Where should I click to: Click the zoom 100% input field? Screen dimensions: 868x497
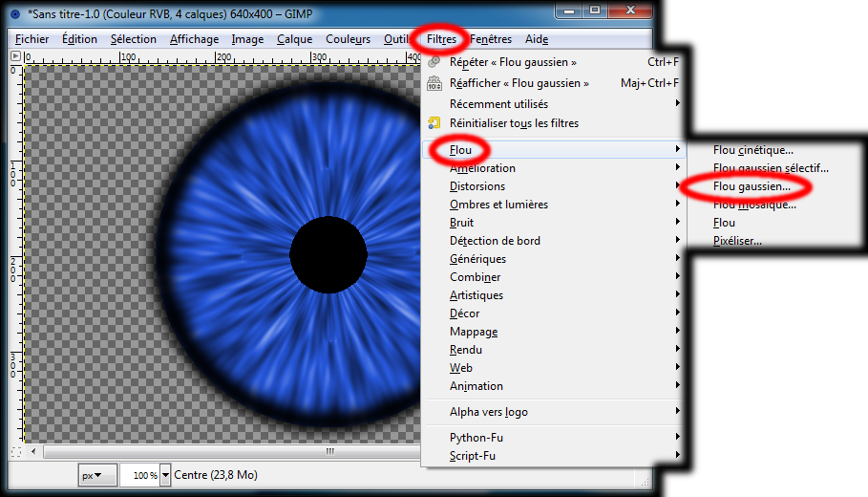139,475
